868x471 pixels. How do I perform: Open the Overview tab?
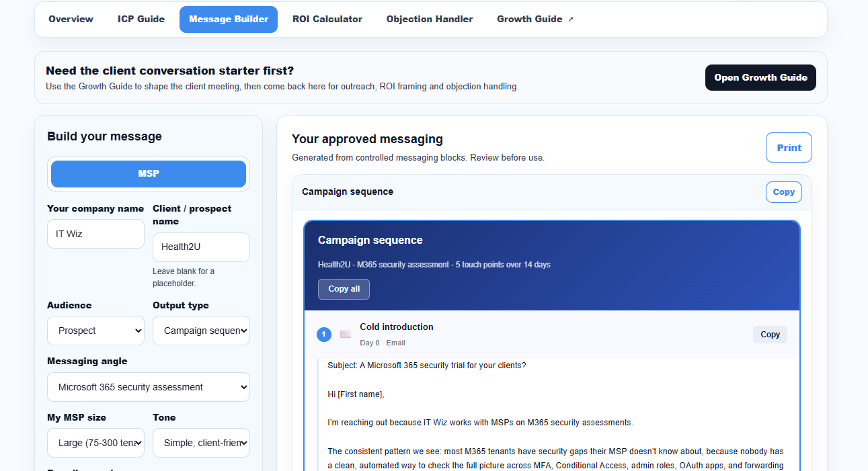point(71,19)
